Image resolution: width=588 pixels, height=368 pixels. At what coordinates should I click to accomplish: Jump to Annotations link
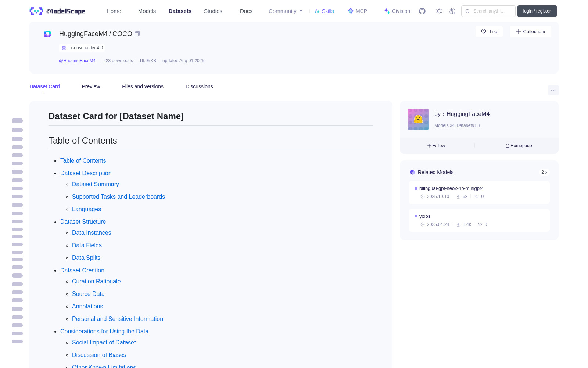coord(87,306)
